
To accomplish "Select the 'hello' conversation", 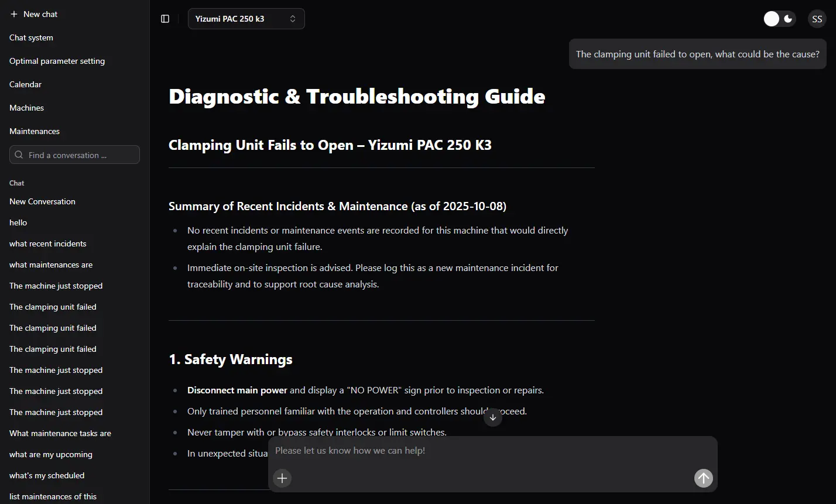I will 18,222.
